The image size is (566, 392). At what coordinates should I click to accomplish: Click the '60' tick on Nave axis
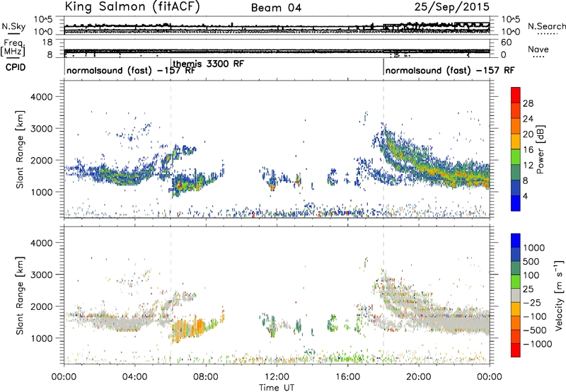pos(506,42)
